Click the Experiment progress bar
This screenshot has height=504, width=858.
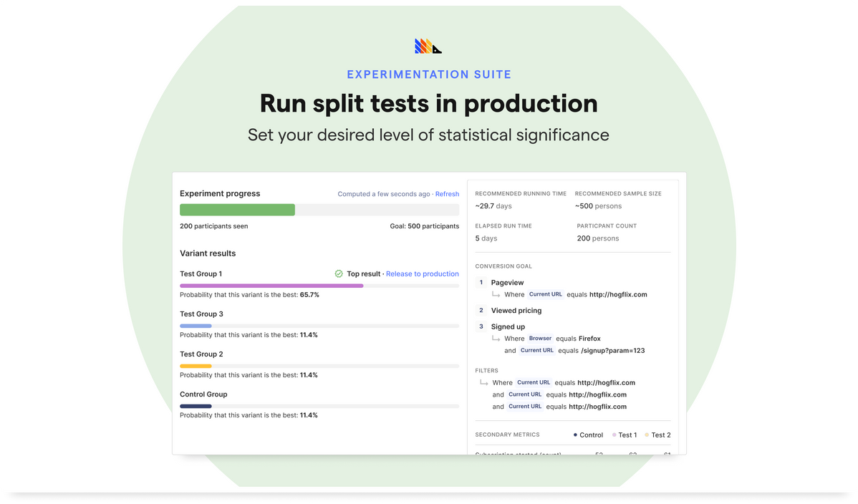[319, 209]
